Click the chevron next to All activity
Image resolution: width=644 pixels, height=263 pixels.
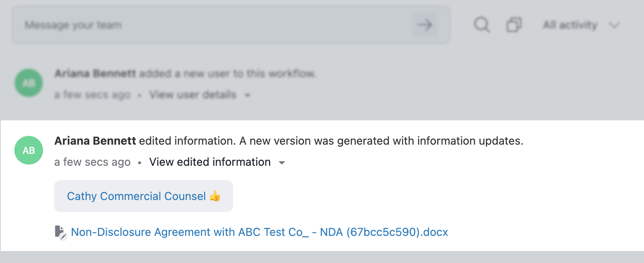[615, 26]
